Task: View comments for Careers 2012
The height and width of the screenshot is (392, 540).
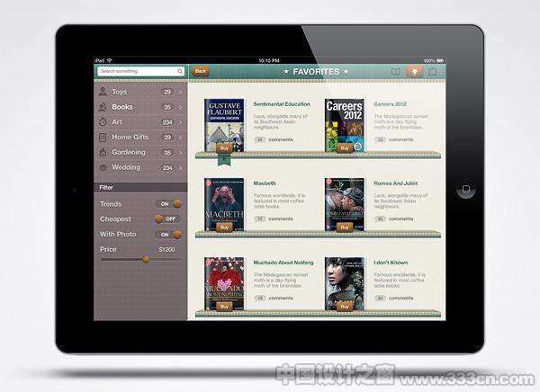Action: coord(394,139)
